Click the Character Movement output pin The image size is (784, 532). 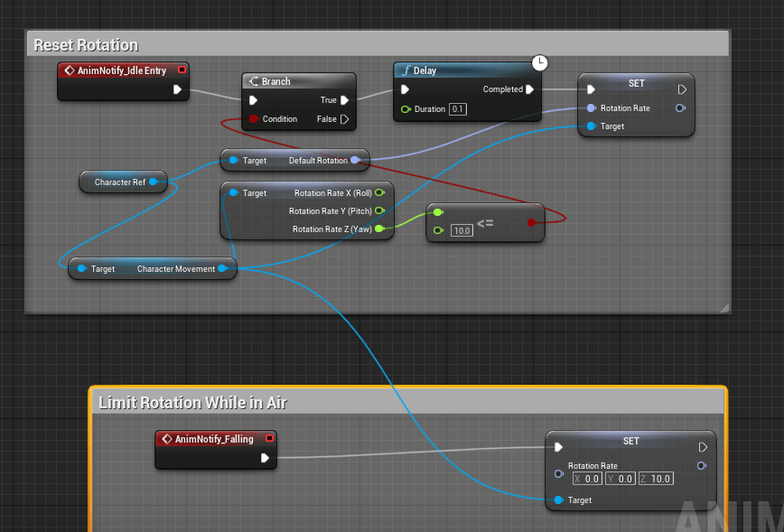coord(222,268)
